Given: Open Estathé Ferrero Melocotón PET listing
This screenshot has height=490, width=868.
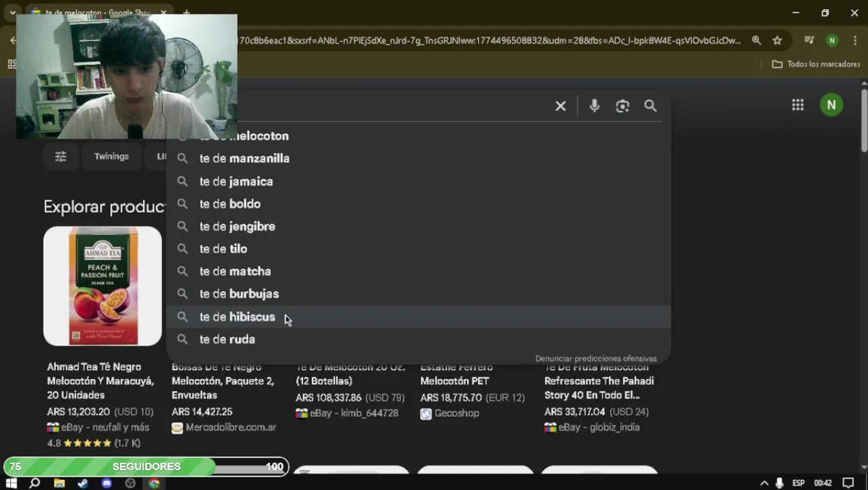Looking at the screenshot, I should tap(455, 374).
